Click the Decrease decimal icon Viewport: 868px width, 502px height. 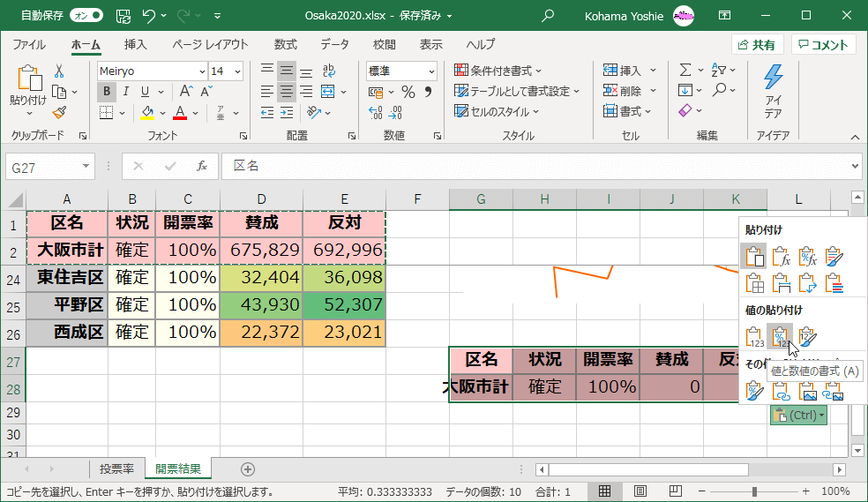click(x=395, y=112)
